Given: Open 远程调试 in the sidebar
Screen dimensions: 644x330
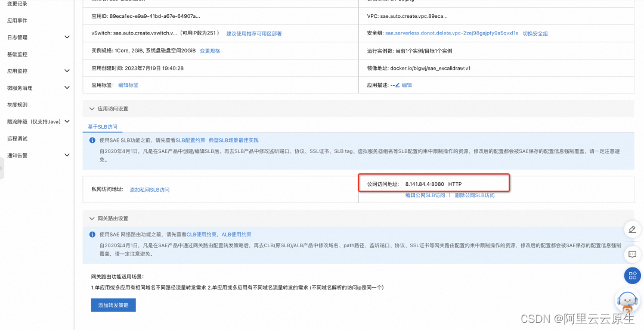Looking at the screenshot, I should click(x=17, y=139).
